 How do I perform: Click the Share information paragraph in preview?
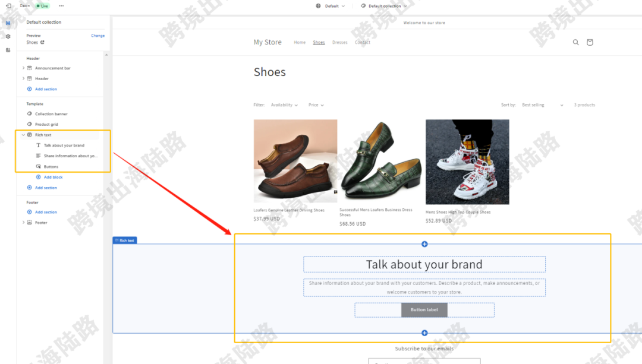click(424, 287)
